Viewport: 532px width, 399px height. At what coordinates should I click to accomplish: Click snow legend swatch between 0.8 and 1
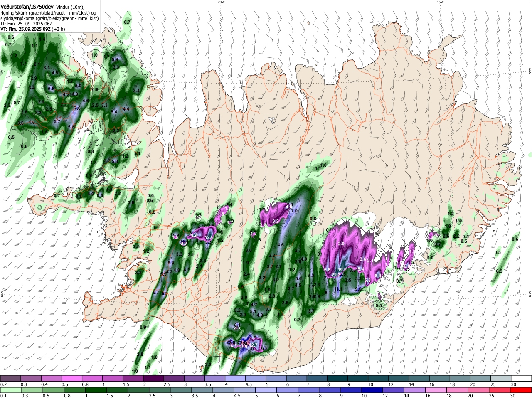[x=92, y=379]
